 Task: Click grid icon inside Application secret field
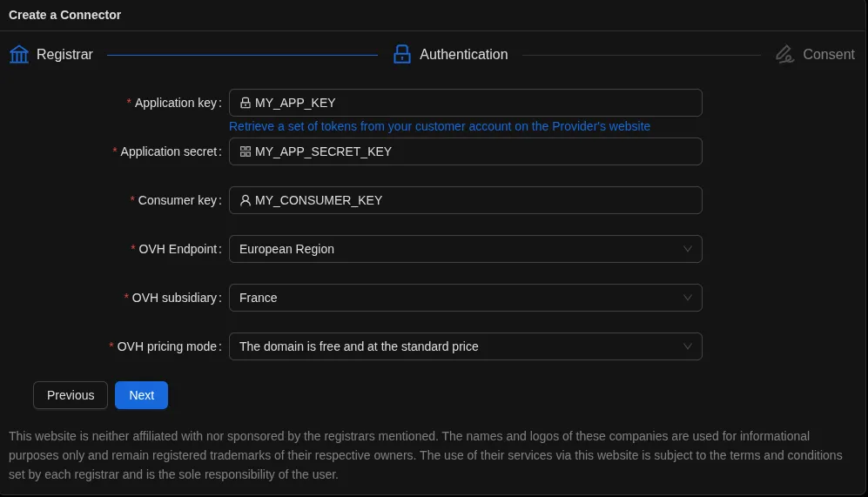point(246,151)
